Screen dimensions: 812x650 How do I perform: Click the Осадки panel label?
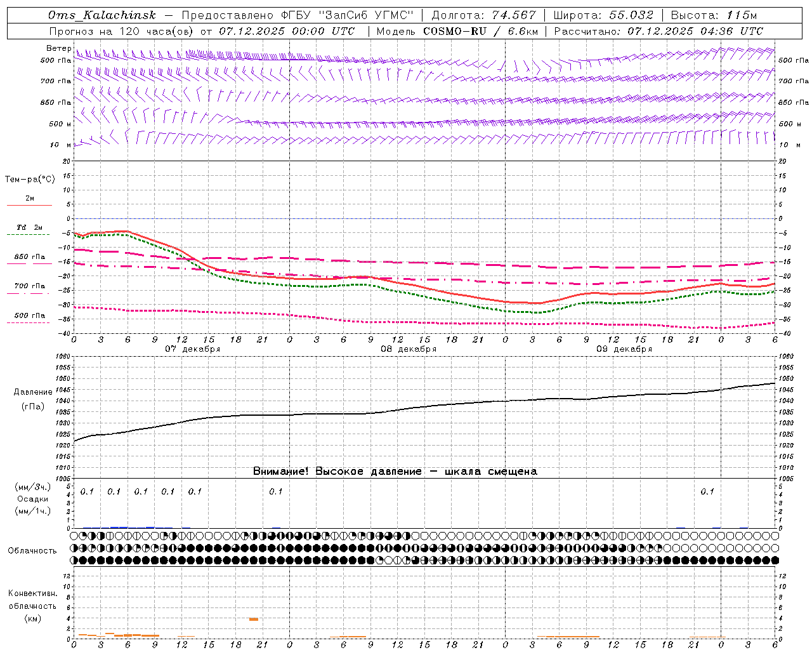(33, 499)
